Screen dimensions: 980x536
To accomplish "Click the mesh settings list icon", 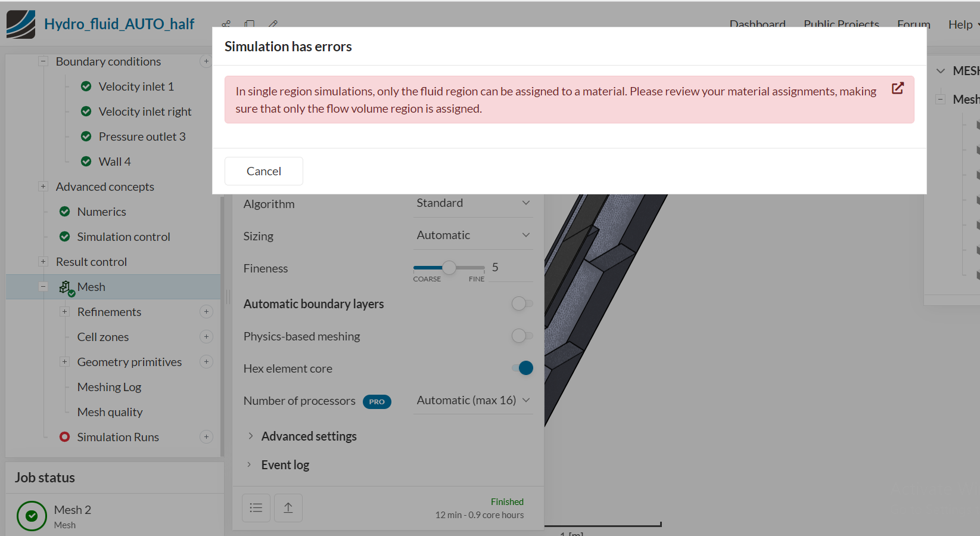I will (256, 508).
